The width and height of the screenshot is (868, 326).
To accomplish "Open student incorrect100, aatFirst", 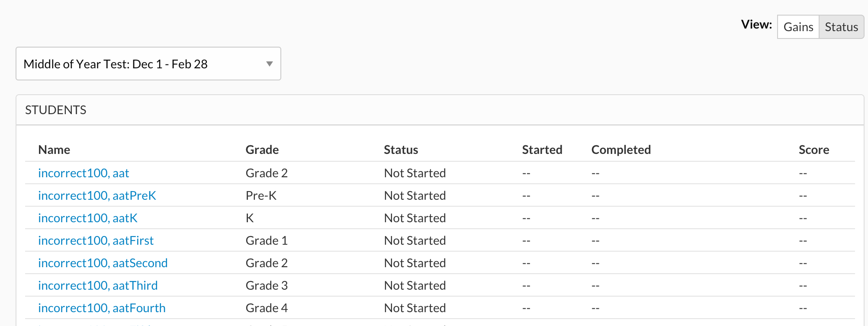I will tap(96, 240).
